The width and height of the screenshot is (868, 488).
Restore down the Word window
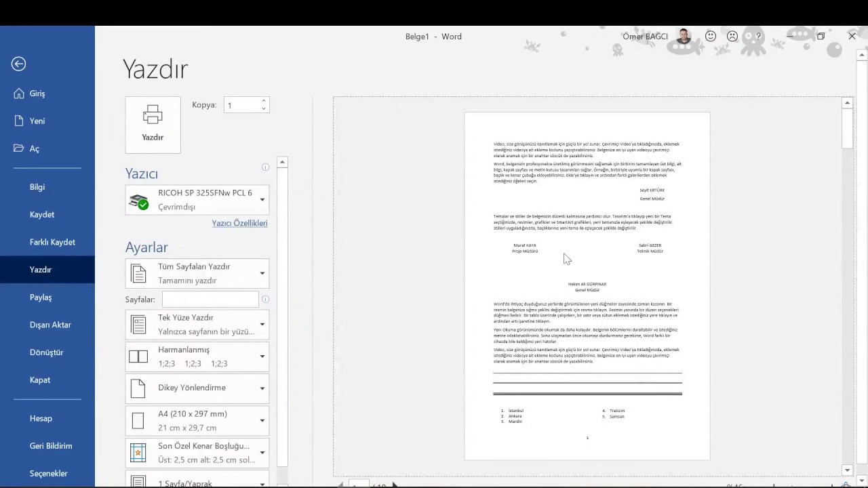click(821, 37)
